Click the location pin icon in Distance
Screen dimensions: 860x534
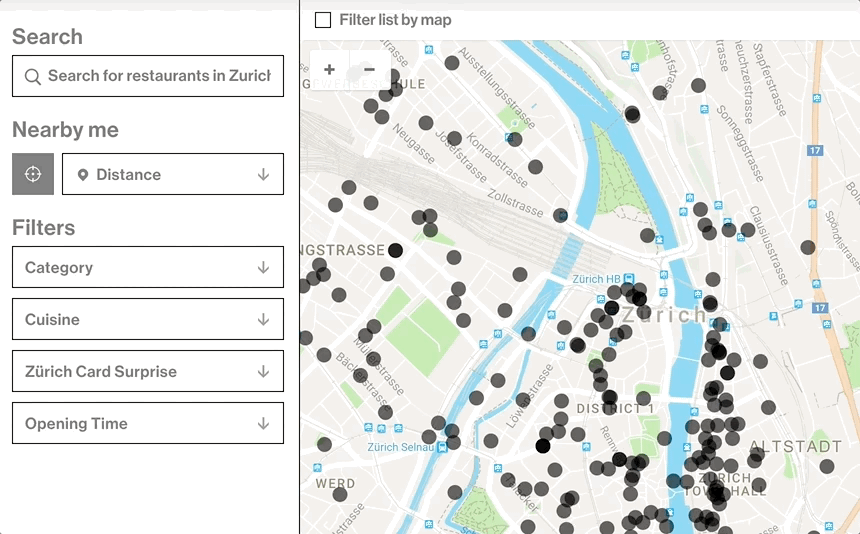point(83,175)
